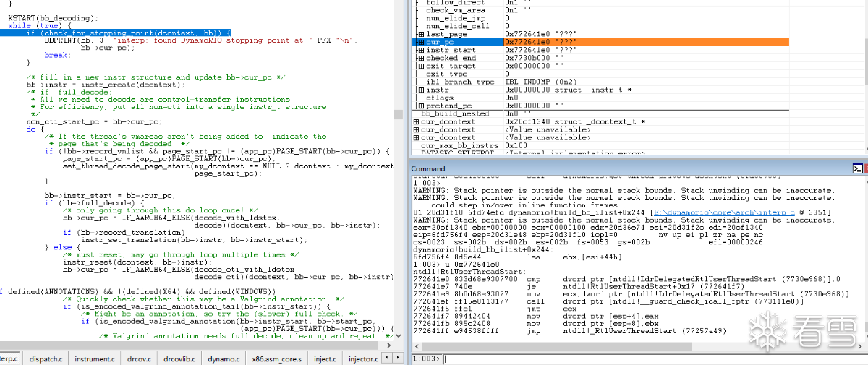Expand the instr_start variable
Screen dimensions: 868x365
pyautogui.click(x=421, y=50)
